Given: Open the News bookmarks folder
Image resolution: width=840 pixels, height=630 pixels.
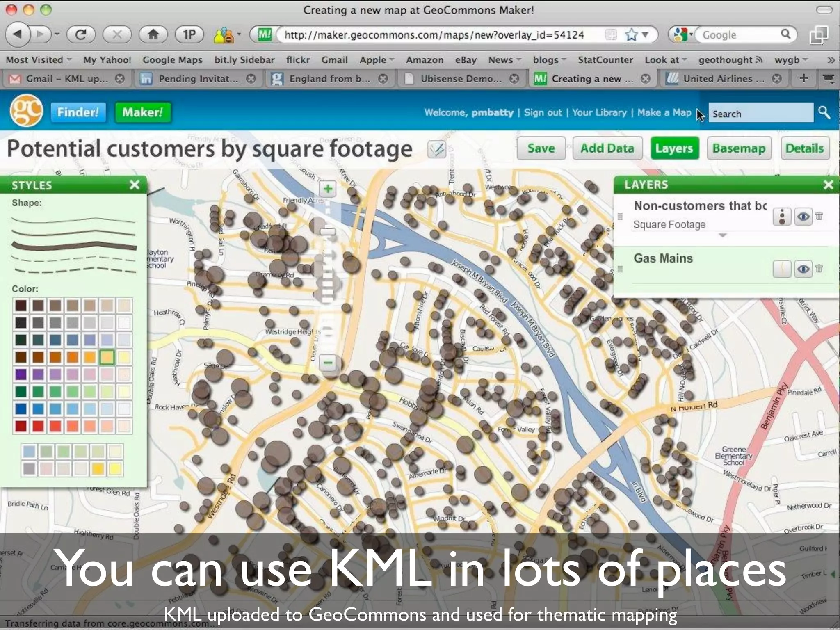Looking at the screenshot, I should click(x=504, y=60).
